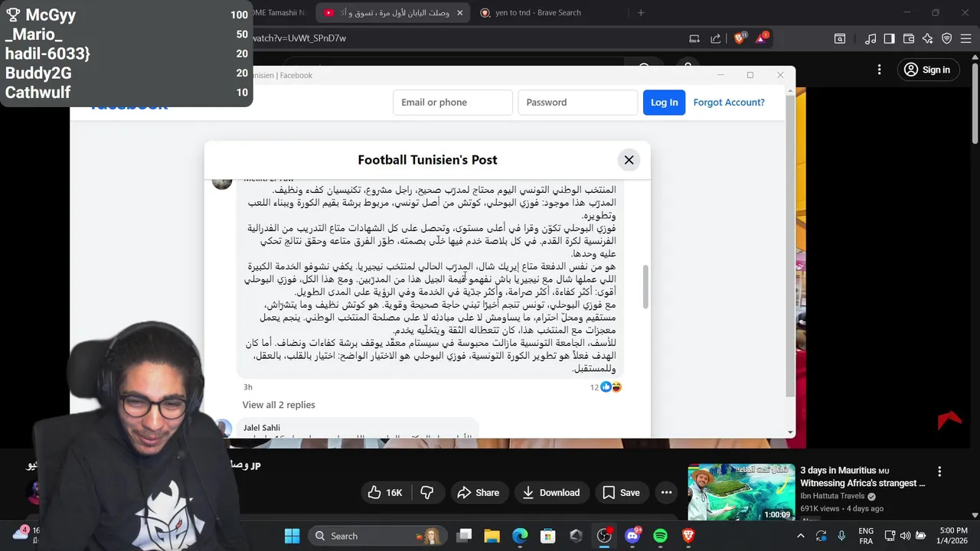Open the Brave Wallet icon

[x=909, y=38]
